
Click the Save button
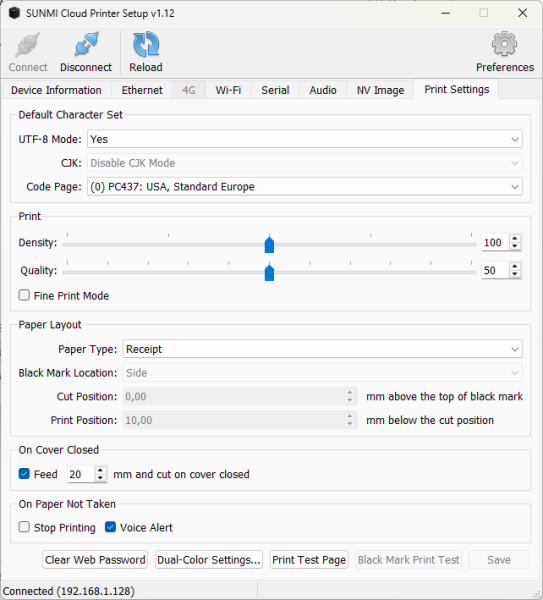coord(499,560)
